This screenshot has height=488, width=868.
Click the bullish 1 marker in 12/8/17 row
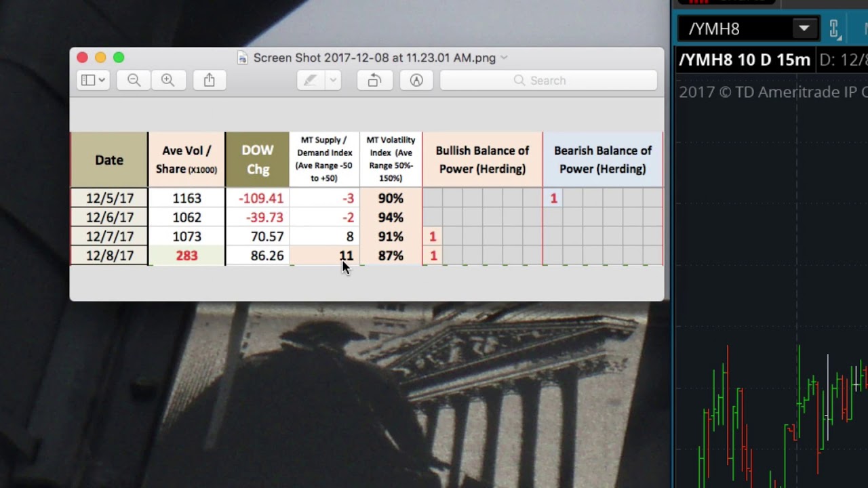click(x=433, y=256)
